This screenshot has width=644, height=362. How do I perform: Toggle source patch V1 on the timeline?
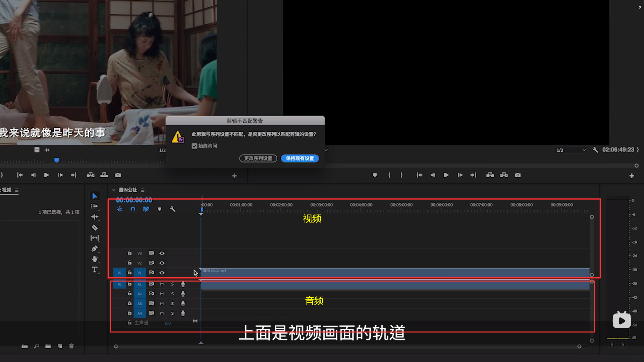119,273
